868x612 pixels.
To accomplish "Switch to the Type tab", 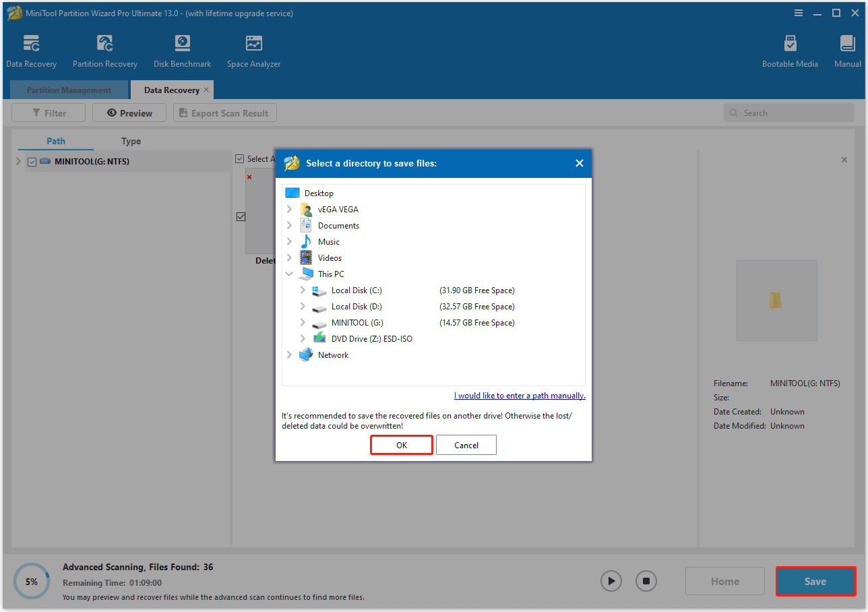I will [x=131, y=141].
